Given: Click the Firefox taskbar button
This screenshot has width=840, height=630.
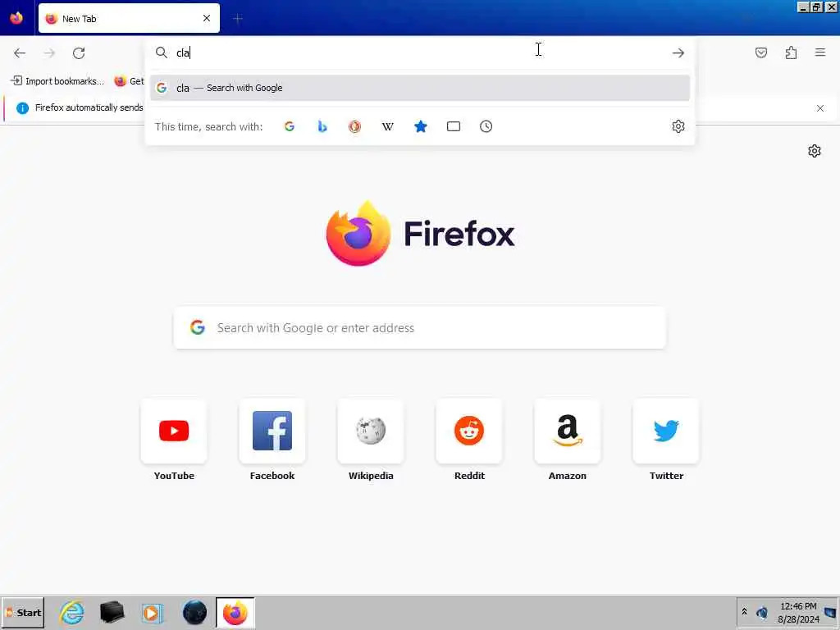Looking at the screenshot, I should (235, 613).
